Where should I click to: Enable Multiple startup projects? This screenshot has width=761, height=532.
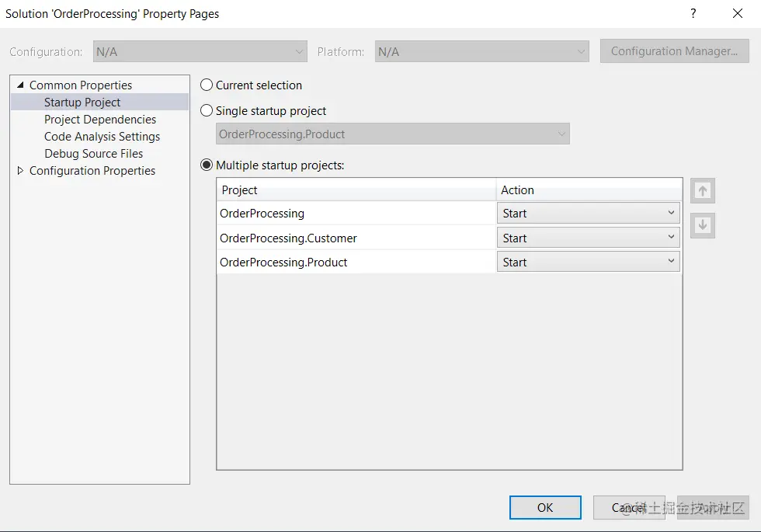coord(207,165)
